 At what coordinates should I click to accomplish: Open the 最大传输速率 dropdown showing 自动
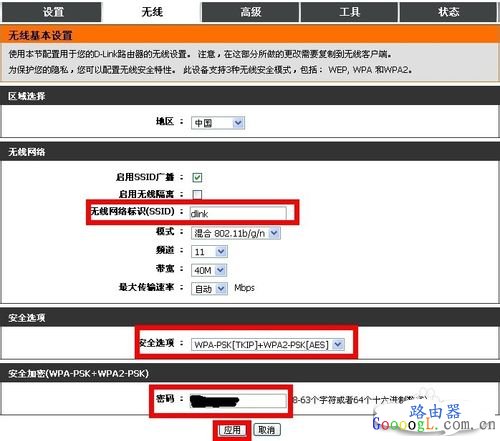209,289
